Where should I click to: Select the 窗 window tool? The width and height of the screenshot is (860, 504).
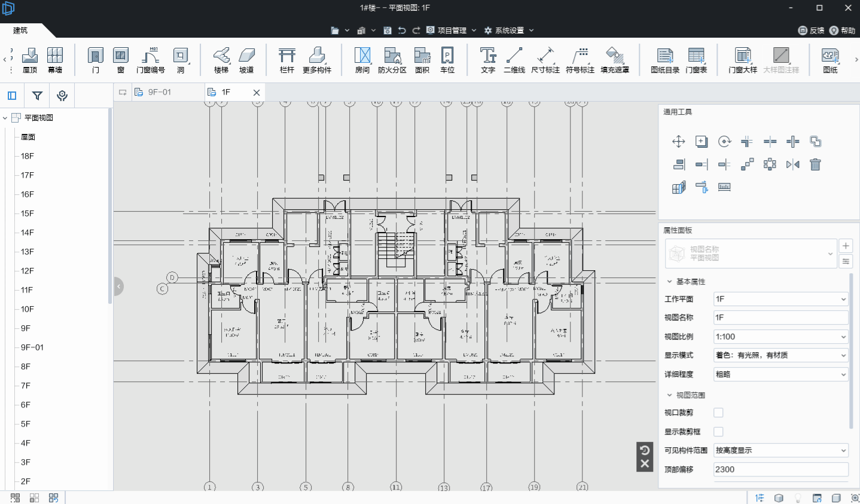coord(121,60)
